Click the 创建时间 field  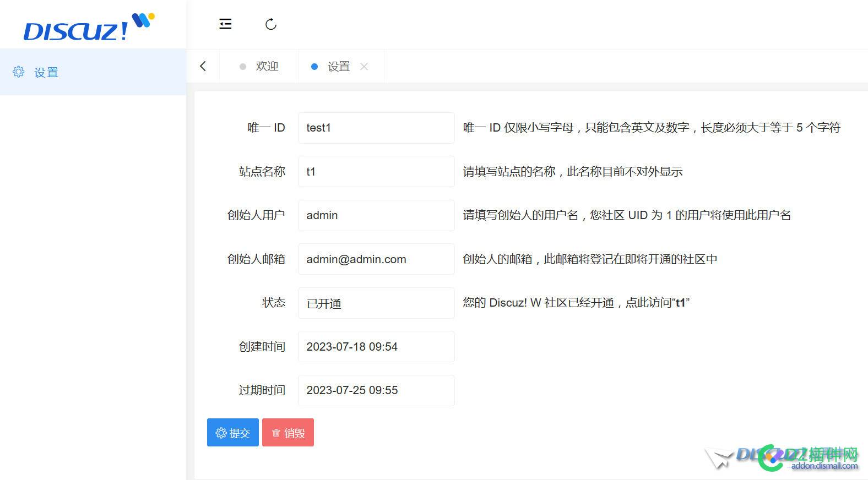pos(376,347)
